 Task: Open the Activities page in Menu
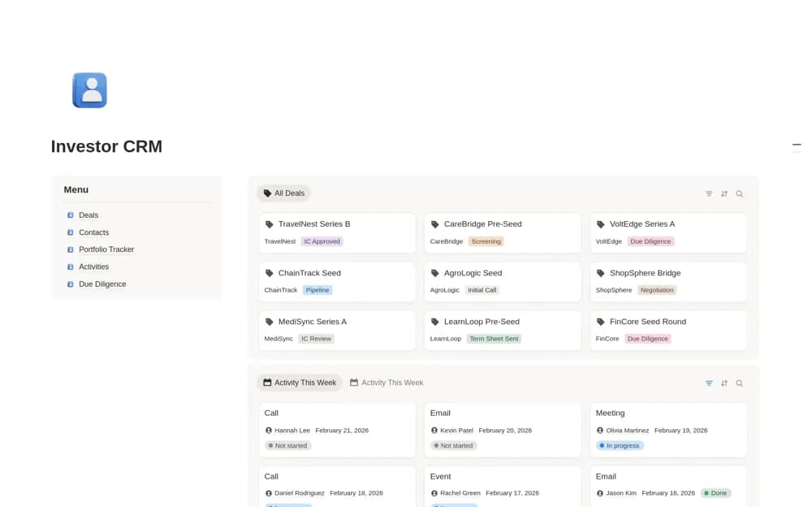coord(93,266)
